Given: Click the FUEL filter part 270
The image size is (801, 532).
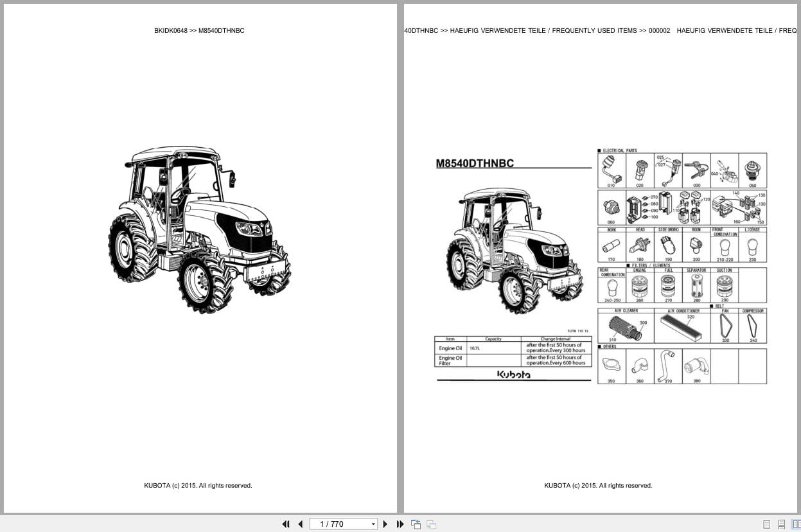Looking at the screenshot, I should [668, 285].
